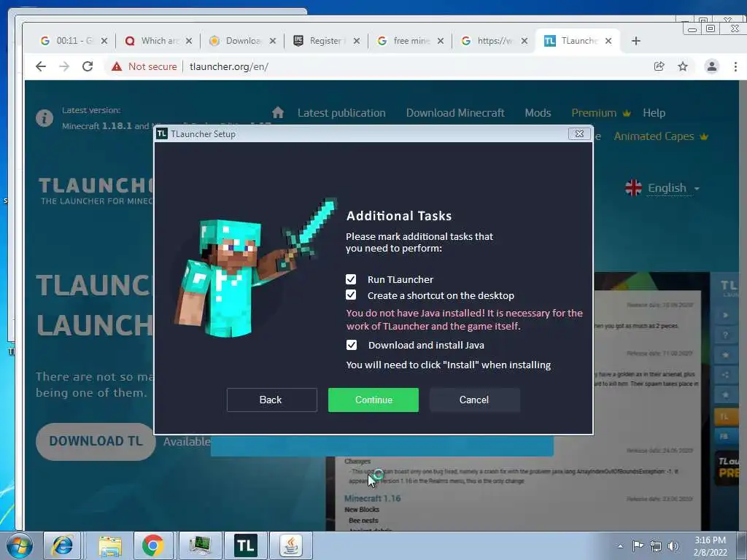Open Chrome profile avatar
Viewport: 747px width, 560px height.
point(712,66)
